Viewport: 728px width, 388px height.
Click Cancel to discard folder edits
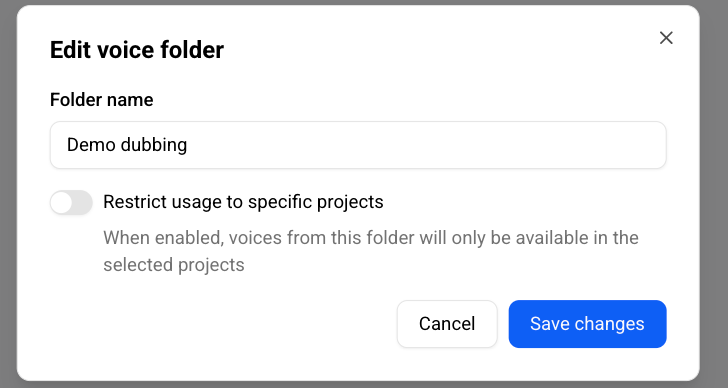pyautogui.click(x=447, y=324)
